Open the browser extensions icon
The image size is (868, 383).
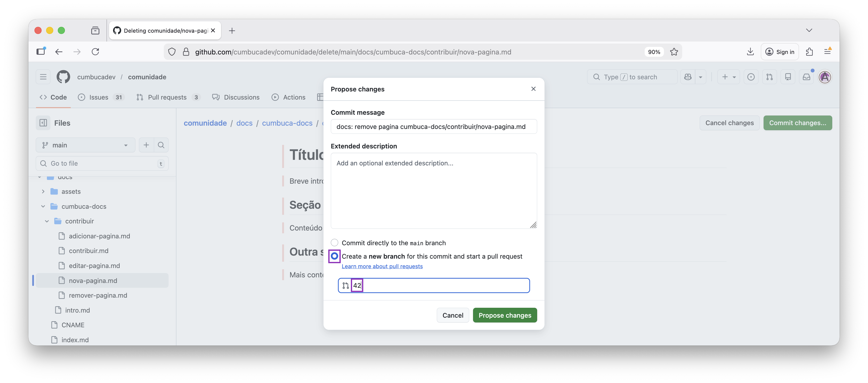click(809, 52)
